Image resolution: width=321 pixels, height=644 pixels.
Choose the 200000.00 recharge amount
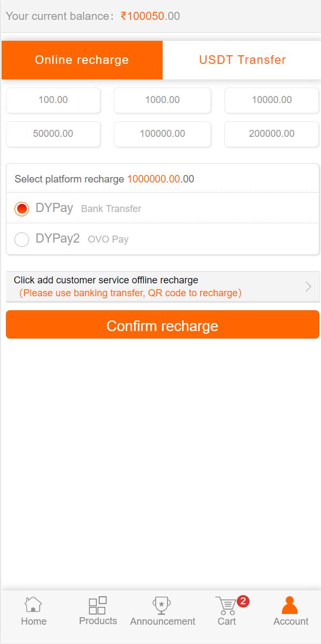272,134
